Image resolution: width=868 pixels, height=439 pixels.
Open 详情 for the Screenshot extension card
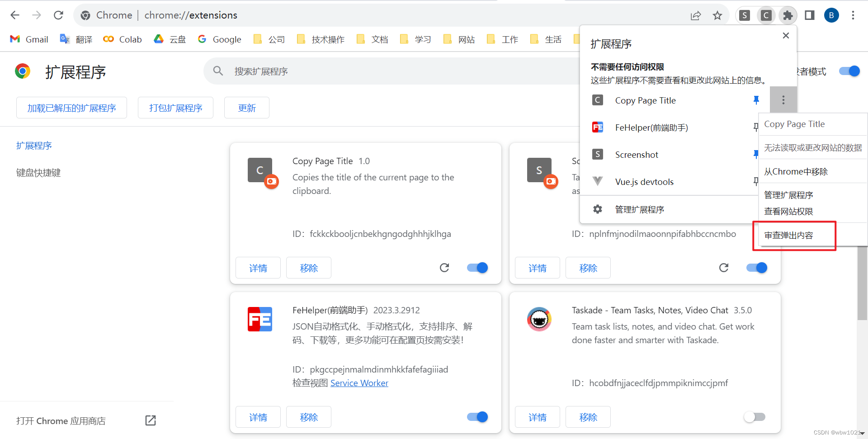click(538, 268)
